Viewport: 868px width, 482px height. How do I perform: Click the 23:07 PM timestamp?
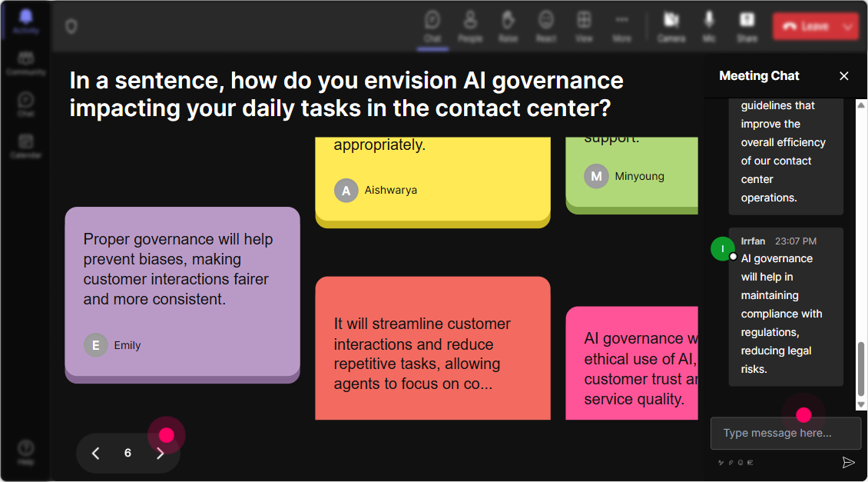(796, 241)
